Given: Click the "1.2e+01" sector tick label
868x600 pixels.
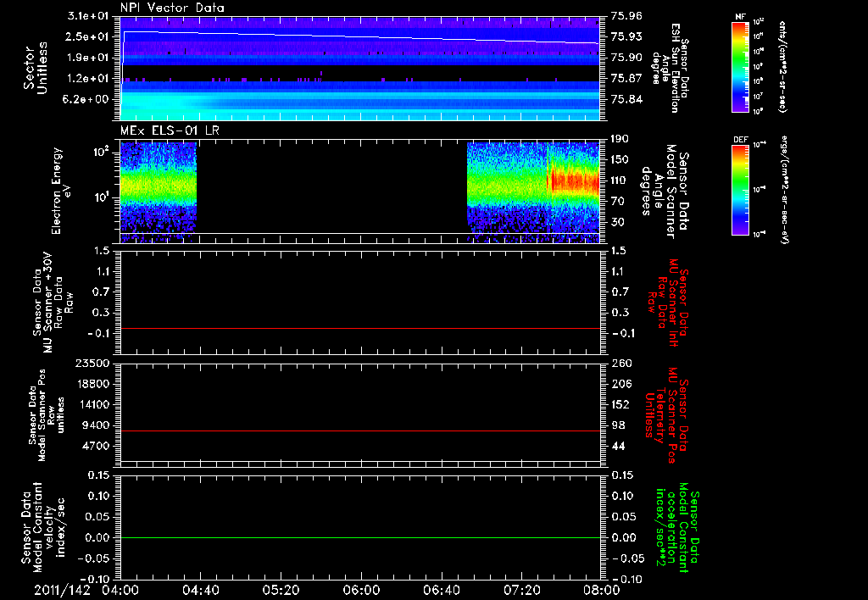Looking at the screenshot, I should [88, 79].
